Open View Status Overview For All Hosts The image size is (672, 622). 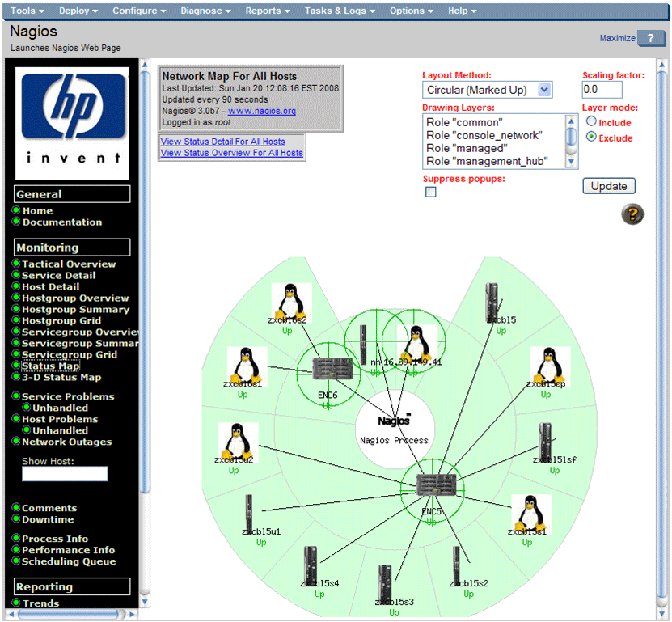coord(232,153)
